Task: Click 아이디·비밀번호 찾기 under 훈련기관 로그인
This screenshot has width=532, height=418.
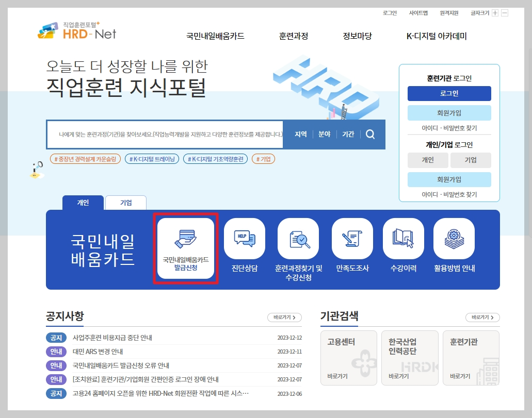Action: (x=449, y=128)
